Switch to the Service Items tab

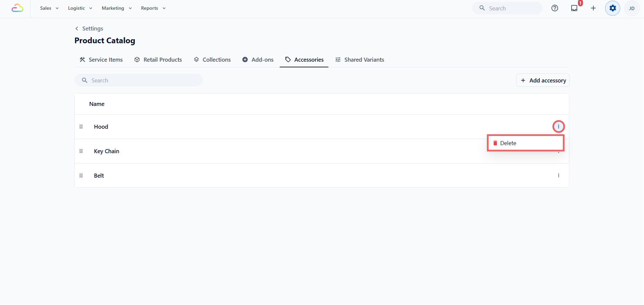[101, 60]
